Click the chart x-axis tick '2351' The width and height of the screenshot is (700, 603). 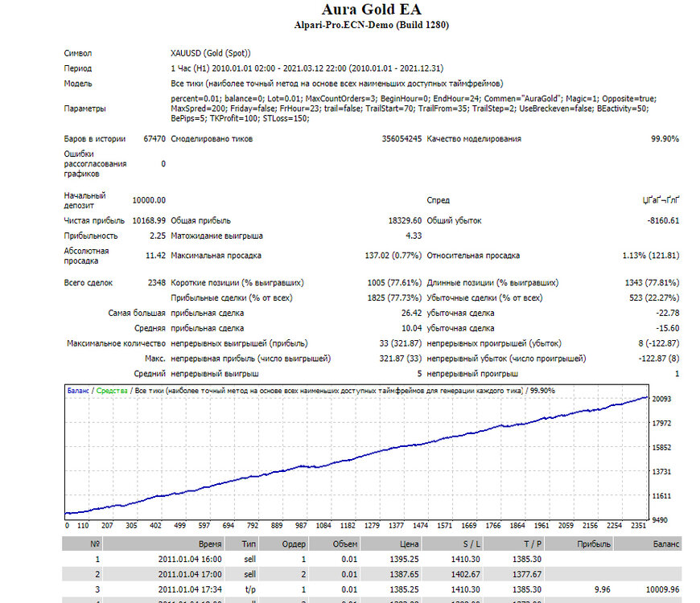[638, 525]
